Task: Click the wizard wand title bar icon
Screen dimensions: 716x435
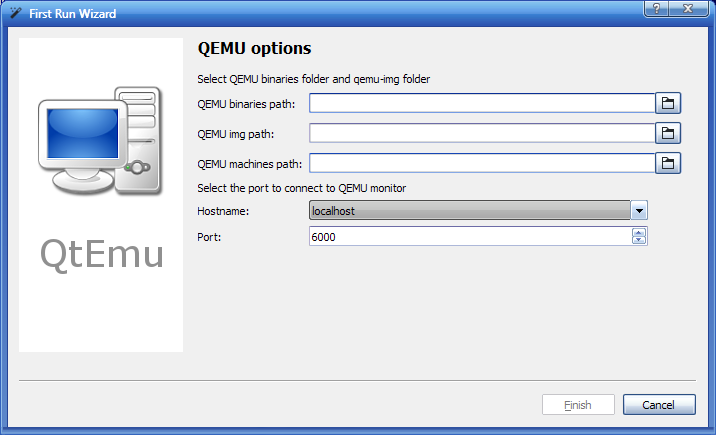Action: 16,12
